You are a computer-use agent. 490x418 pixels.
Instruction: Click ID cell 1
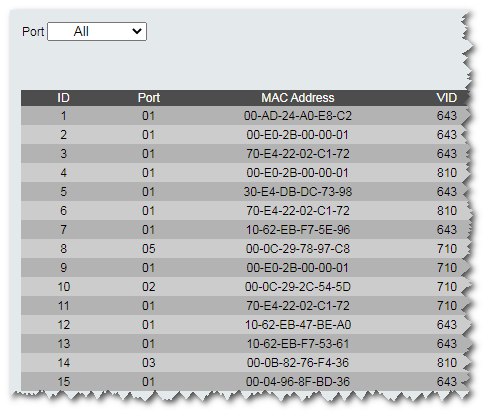(x=63, y=116)
